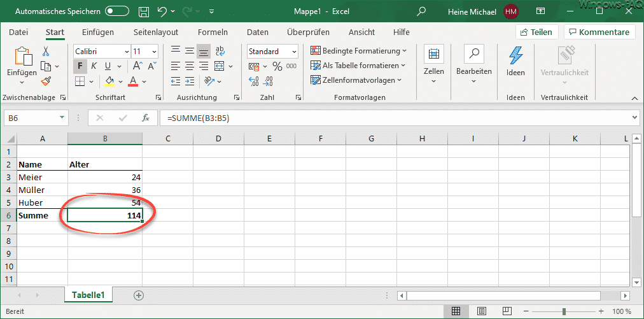Apply thousands separator 000 format
The width and height of the screenshot is (644, 319).
(x=291, y=66)
